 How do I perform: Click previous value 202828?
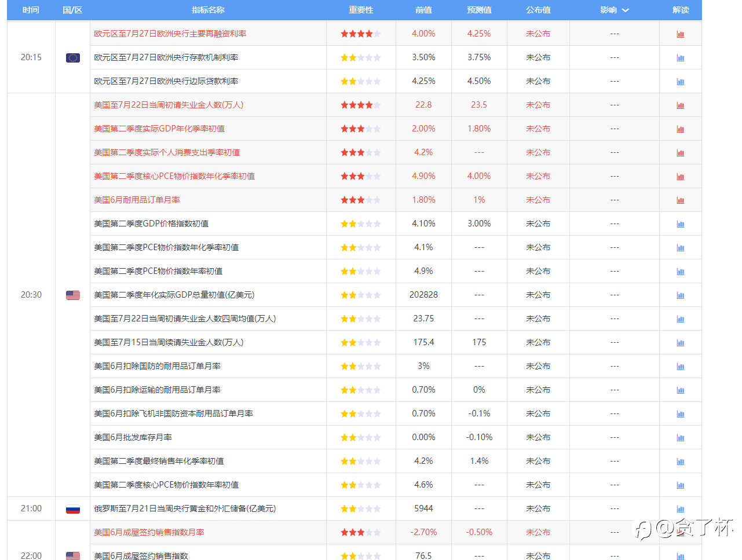coord(423,295)
